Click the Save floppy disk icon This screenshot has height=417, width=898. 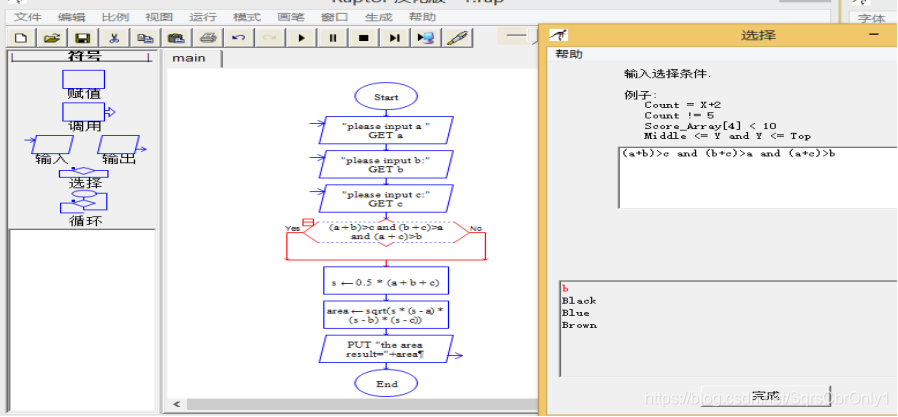(x=83, y=38)
